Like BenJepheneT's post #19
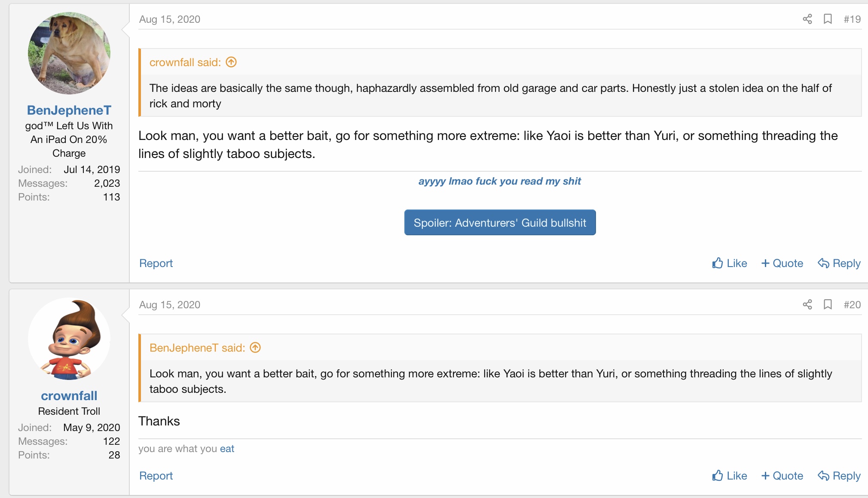 pyautogui.click(x=730, y=263)
